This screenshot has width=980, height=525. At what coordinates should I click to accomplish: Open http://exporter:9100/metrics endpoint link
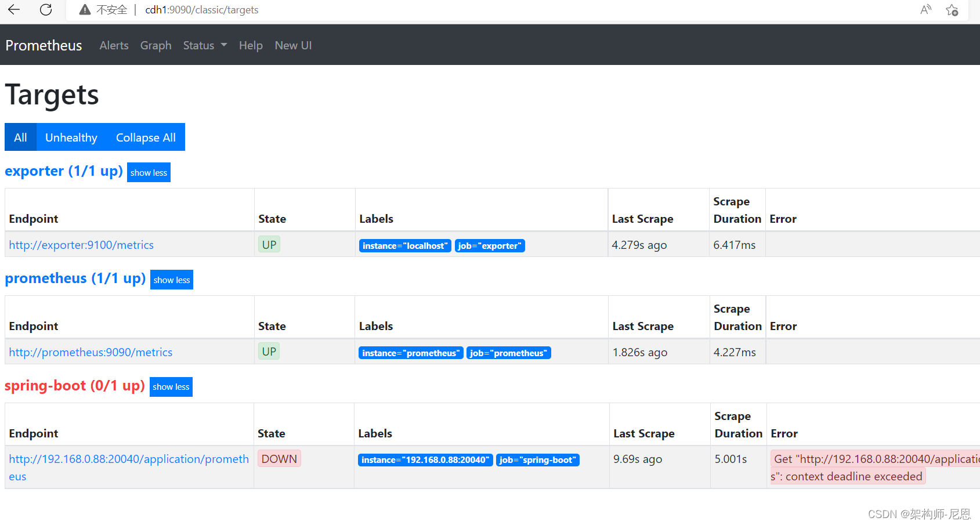tap(81, 245)
